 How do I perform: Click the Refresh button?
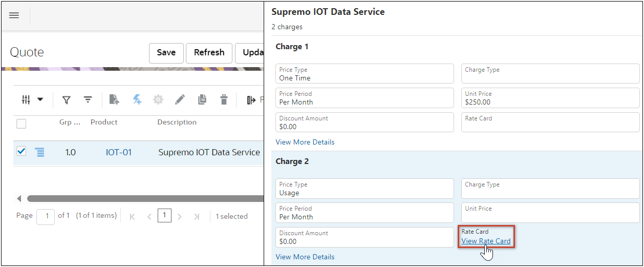coord(209,53)
